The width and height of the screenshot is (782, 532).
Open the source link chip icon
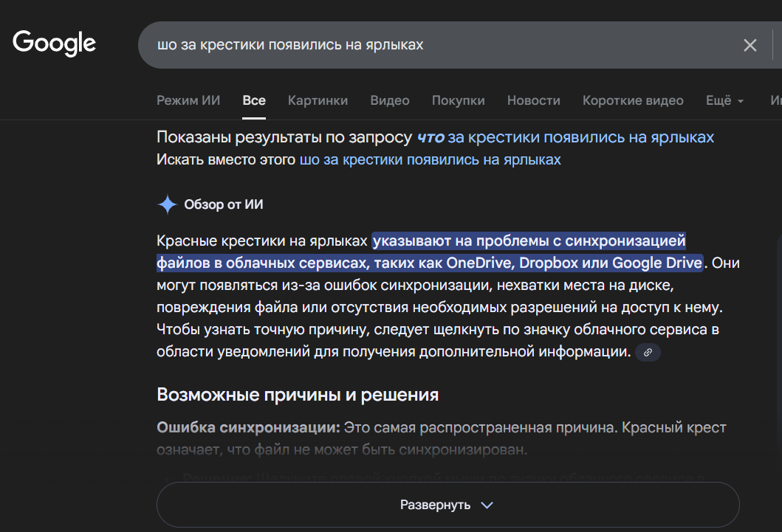tap(648, 353)
